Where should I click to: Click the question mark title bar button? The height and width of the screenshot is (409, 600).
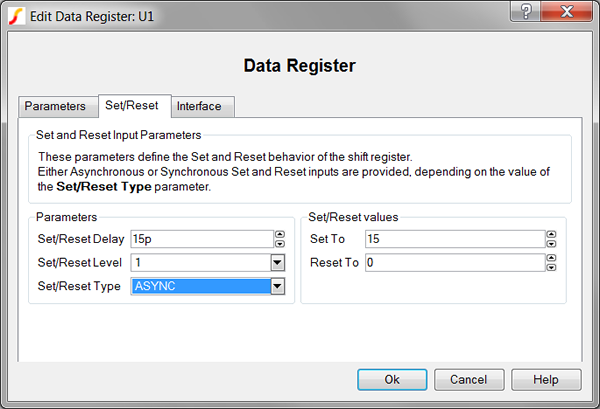[526, 11]
